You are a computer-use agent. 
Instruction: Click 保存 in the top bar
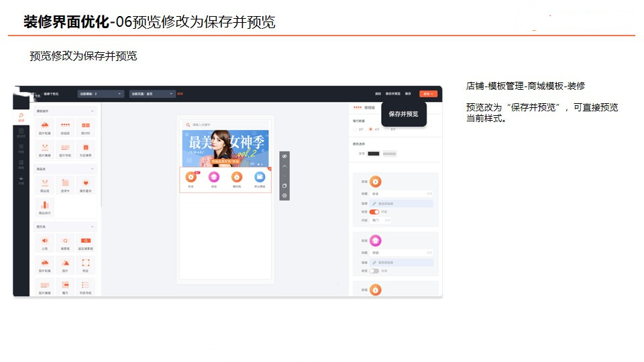(408, 94)
